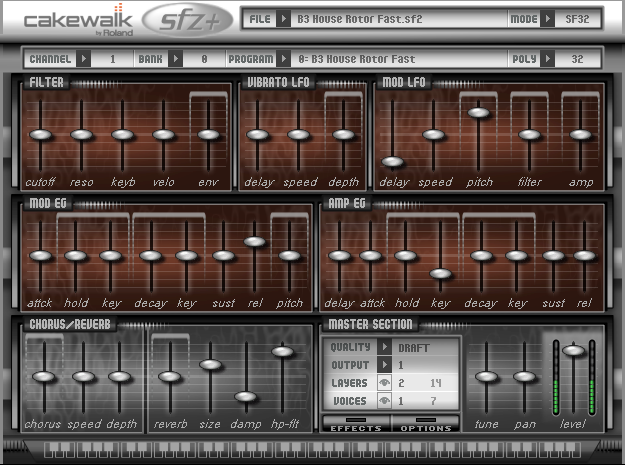The height and width of the screenshot is (465, 625).
Task: Click the poly value 32
Action: 577,59
